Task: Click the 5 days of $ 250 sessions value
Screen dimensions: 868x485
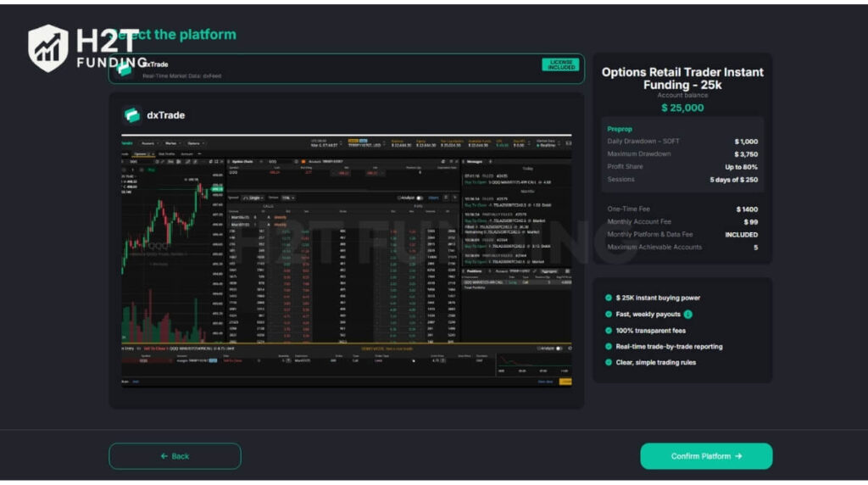Action: coord(733,180)
